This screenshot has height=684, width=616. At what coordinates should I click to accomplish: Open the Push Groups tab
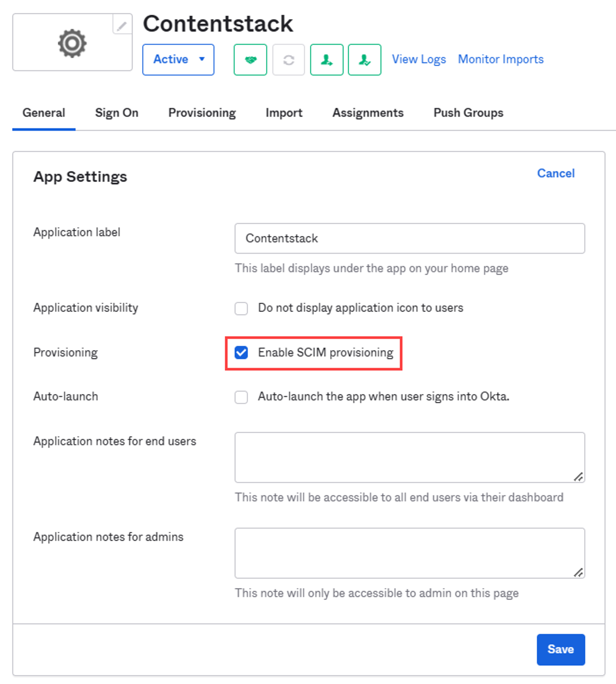[468, 113]
